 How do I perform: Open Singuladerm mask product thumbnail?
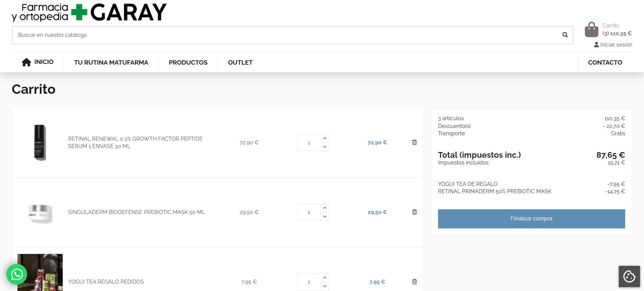pyautogui.click(x=40, y=212)
